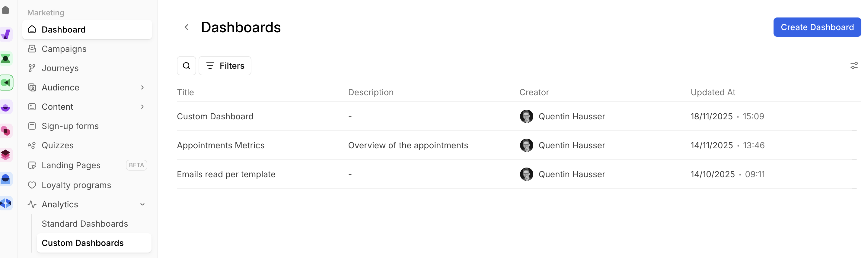Collapse the Analytics section chevron
This screenshot has height=258, width=868.
(142, 205)
